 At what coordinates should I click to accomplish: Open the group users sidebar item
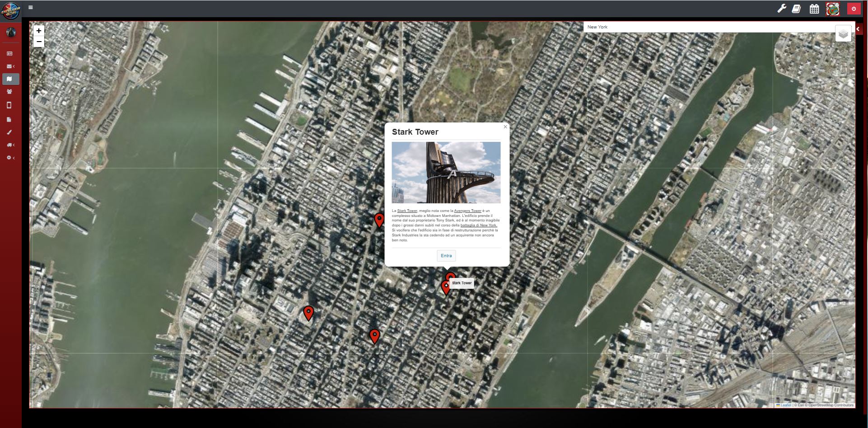(x=9, y=92)
